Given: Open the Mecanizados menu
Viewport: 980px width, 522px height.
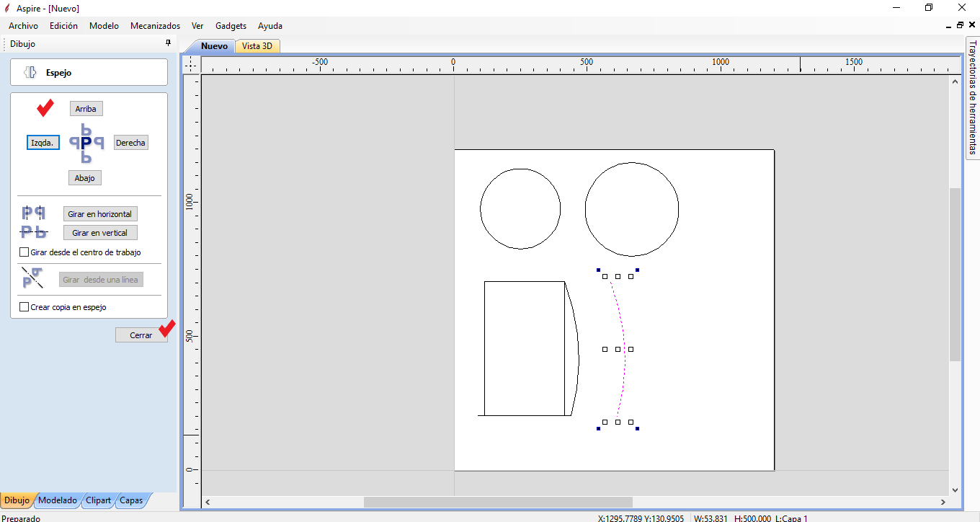Looking at the screenshot, I should [x=155, y=26].
